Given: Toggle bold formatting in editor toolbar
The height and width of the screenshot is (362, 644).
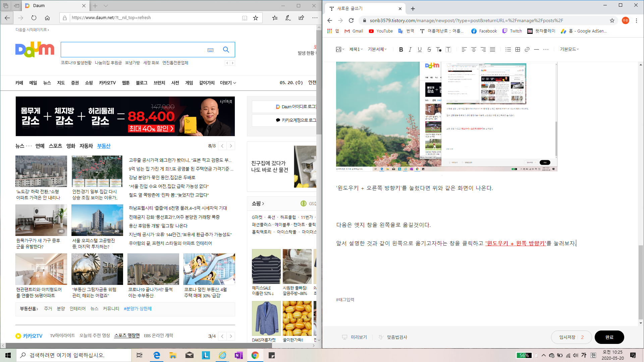Looking at the screenshot, I should tap(401, 50).
